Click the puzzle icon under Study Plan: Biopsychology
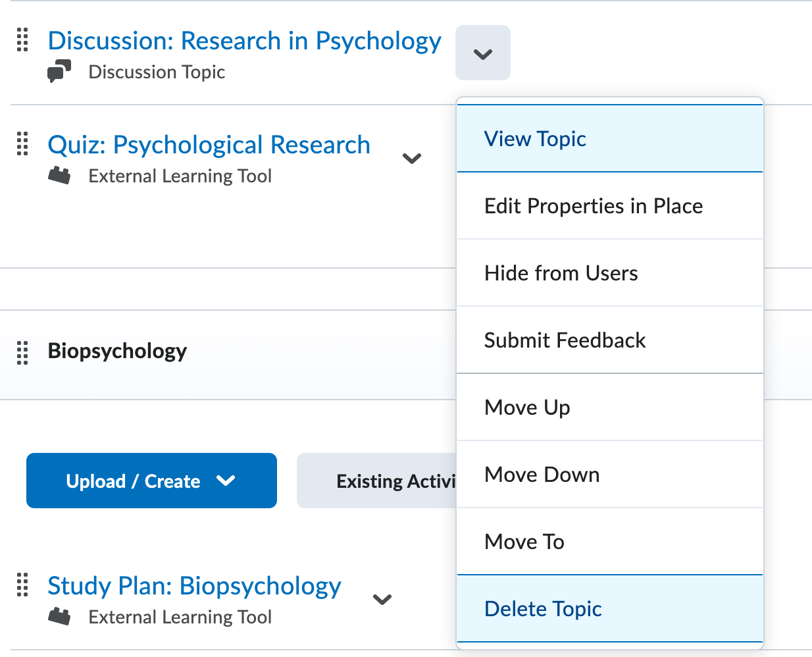The image size is (812, 657). click(x=59, y=617)
